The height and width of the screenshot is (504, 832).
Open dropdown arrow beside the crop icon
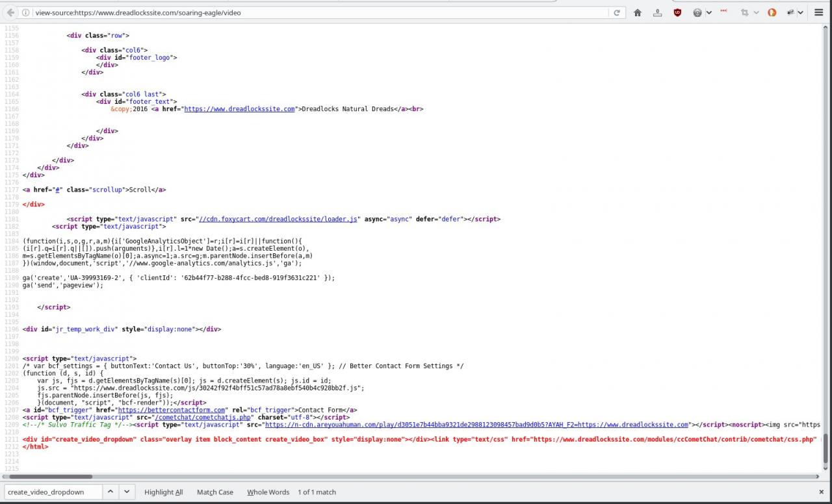[756, 12]
